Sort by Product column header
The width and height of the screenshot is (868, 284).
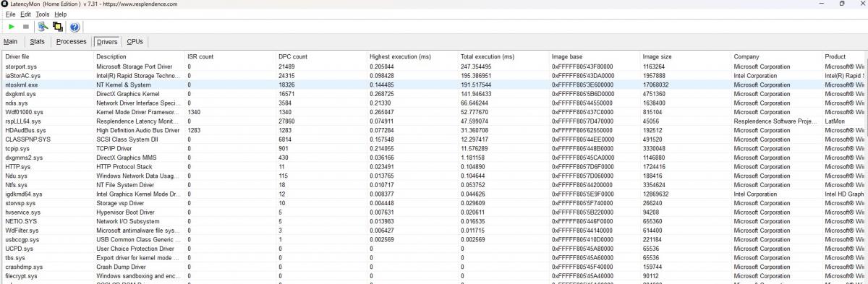pos(845,56)
